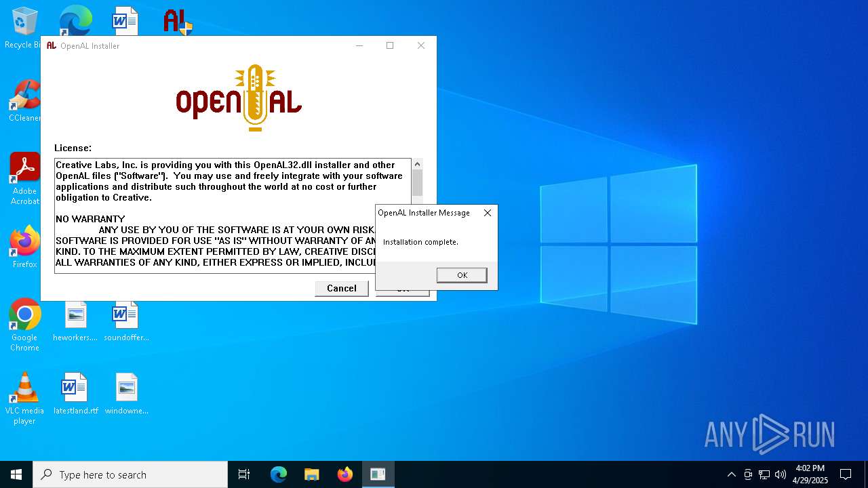This screenshot has height=488, width=868.
Task: Select the OpenAL installer desktop icon
Action: (x=178, y=21)
